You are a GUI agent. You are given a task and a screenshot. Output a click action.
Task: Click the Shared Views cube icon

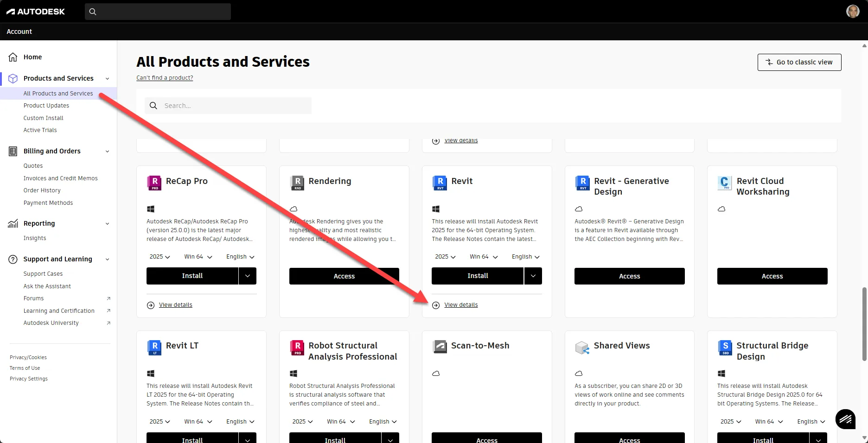[x=582, y=347]
